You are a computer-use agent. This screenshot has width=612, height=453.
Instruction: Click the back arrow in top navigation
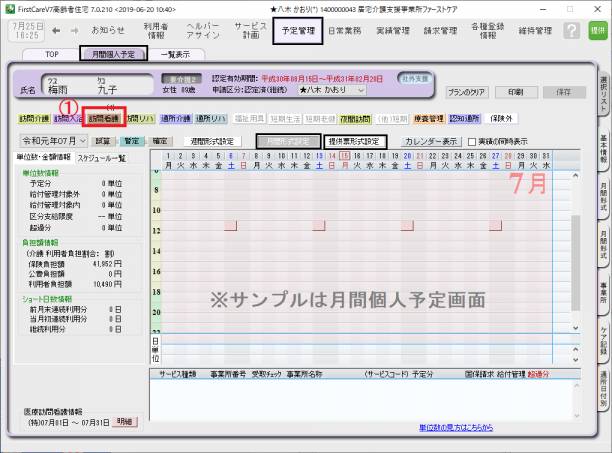pyautogui.click(x=55, y=31)
